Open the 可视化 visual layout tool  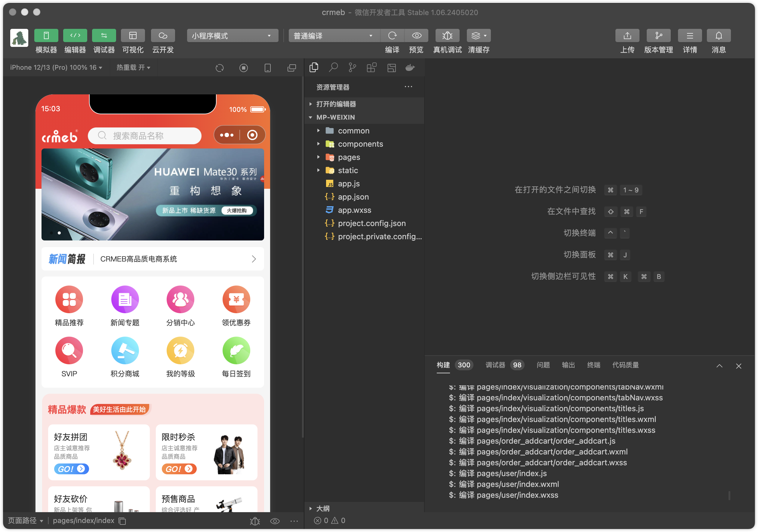point(133,36)
